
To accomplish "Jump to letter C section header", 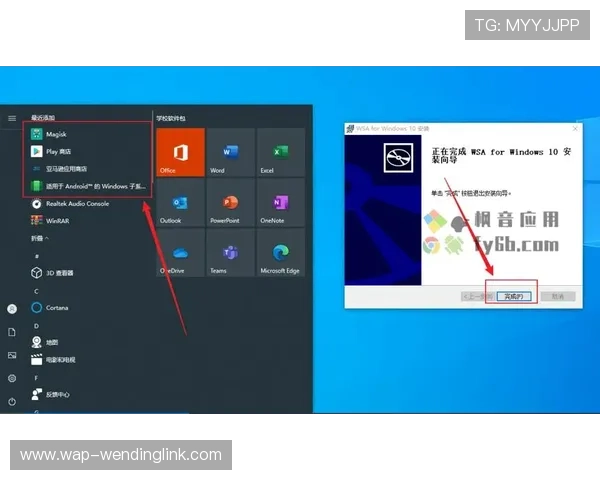I will click(36, 291).
